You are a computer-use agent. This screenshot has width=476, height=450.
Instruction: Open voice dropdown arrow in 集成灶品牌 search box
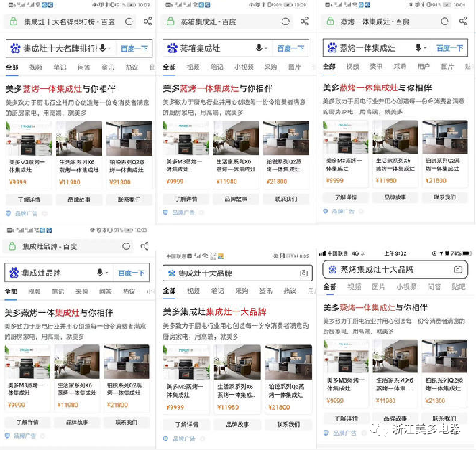[106, 273]
